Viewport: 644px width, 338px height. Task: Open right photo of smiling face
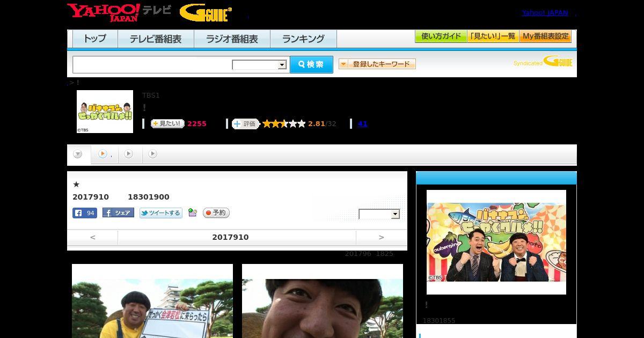(x=323, y=301)
